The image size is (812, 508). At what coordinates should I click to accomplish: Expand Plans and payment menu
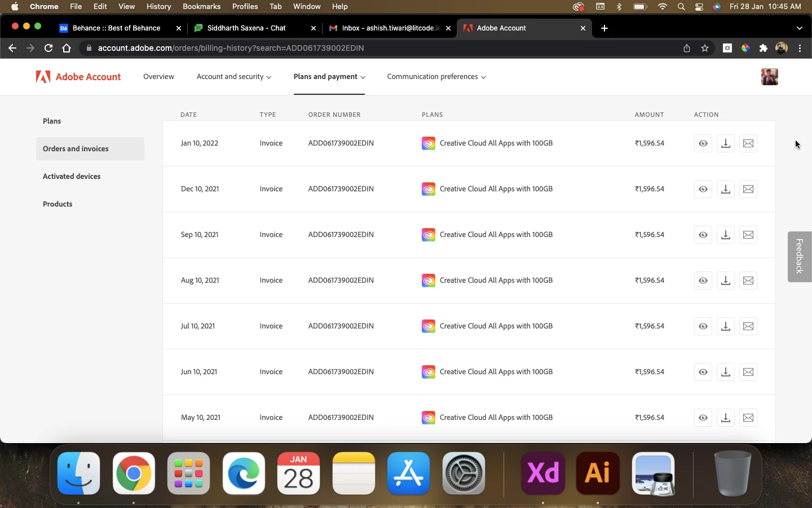[329, 77]
